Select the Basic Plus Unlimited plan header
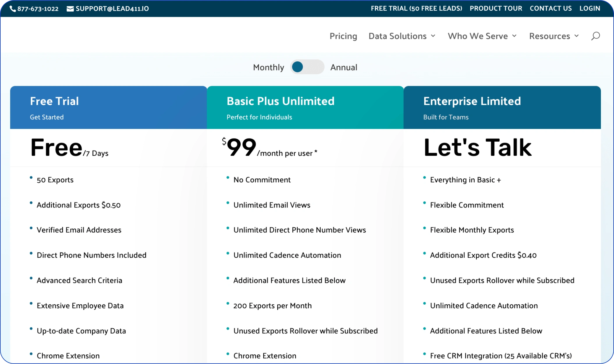The image size is (614, 364). [281, 101]
